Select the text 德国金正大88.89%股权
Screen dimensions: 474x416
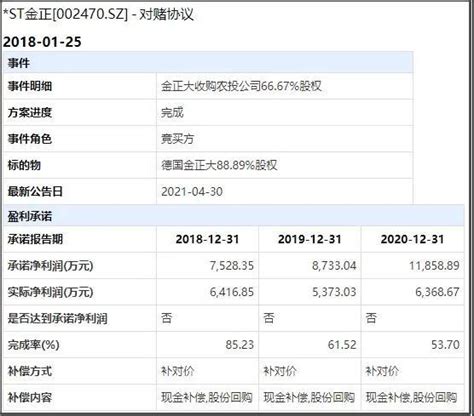point(219,165)
